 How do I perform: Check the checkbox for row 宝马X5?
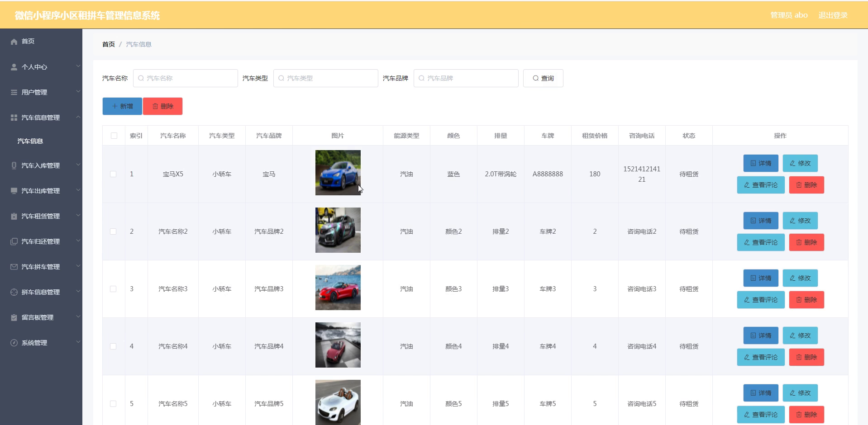click(x=113, y=174)
